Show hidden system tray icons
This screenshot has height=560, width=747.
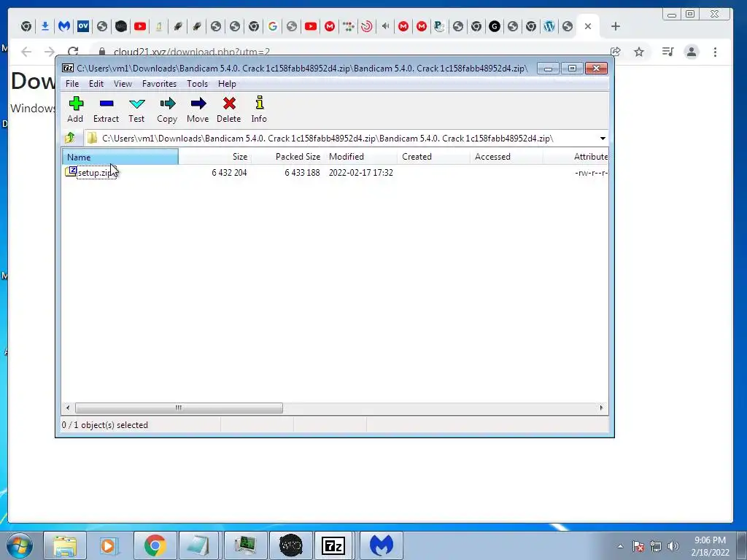coord(620,546)
